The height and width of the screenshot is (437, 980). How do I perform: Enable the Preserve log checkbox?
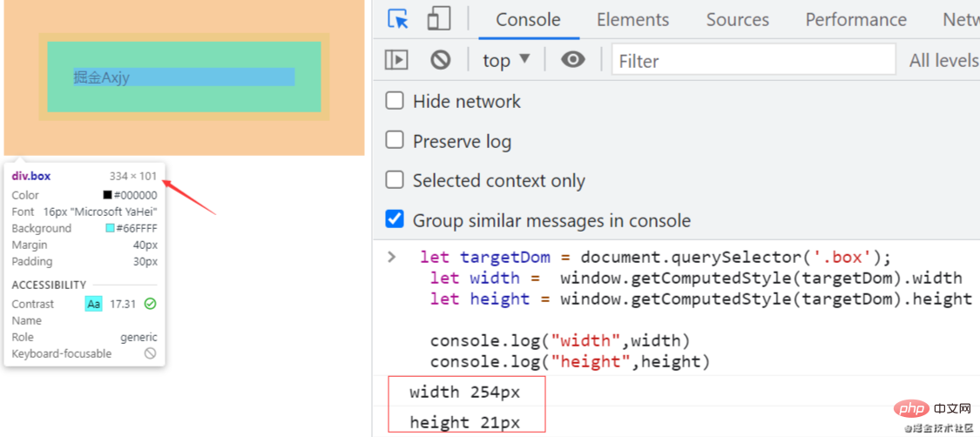click(395, 140)
